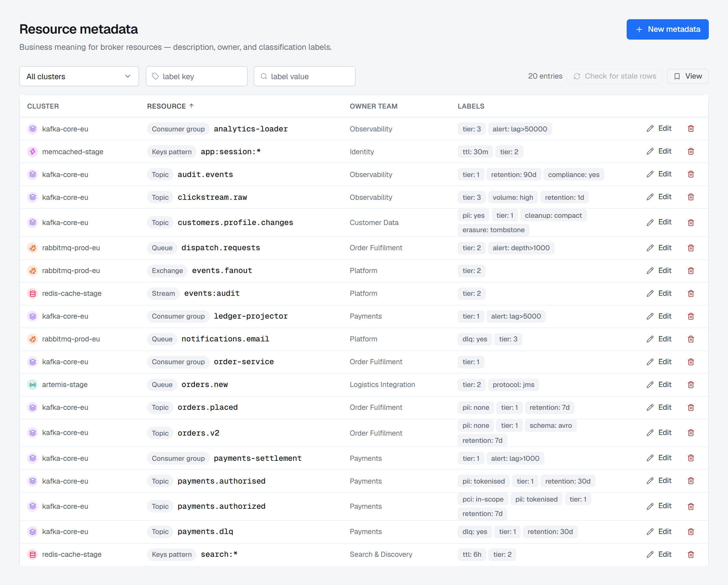This screenshot has width=728, height=585.
Task: Click the New metadata button
Action: pos(667,29)
